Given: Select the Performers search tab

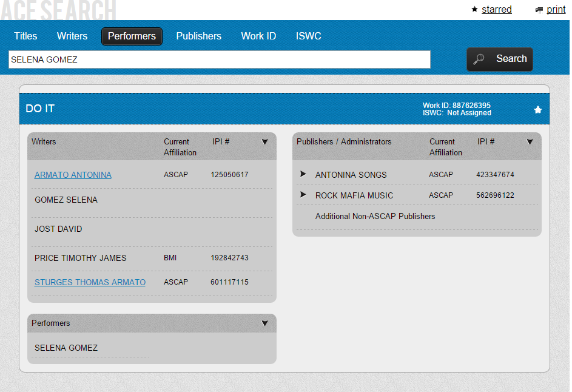Looking at the screenshot, I should [x=132, y=36].
